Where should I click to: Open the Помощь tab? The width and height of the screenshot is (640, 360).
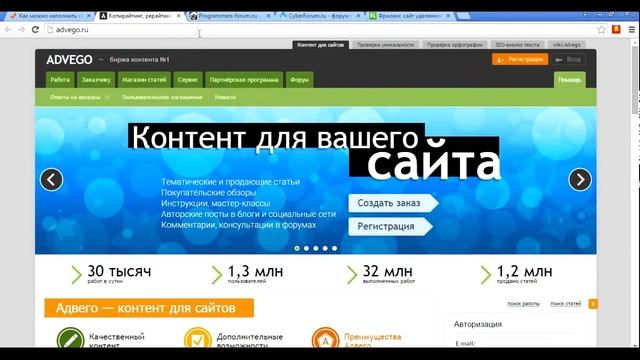(x=569, y=80)
